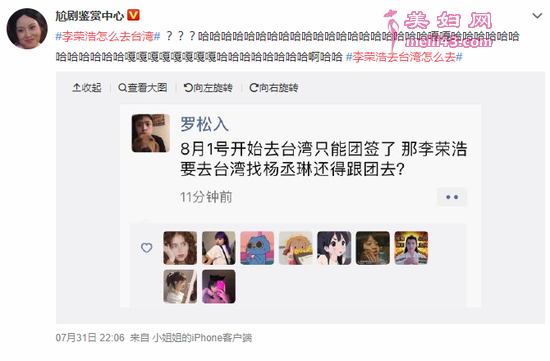Open hashtag #李荣浩怎么去台湾#
The image size is (550, 361).
pyautogui.click(x=108, y=36)
